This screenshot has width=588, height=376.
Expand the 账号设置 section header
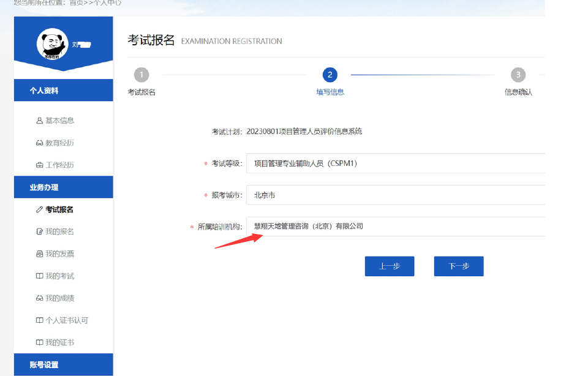pyautogui.click(x=63, y=365)
